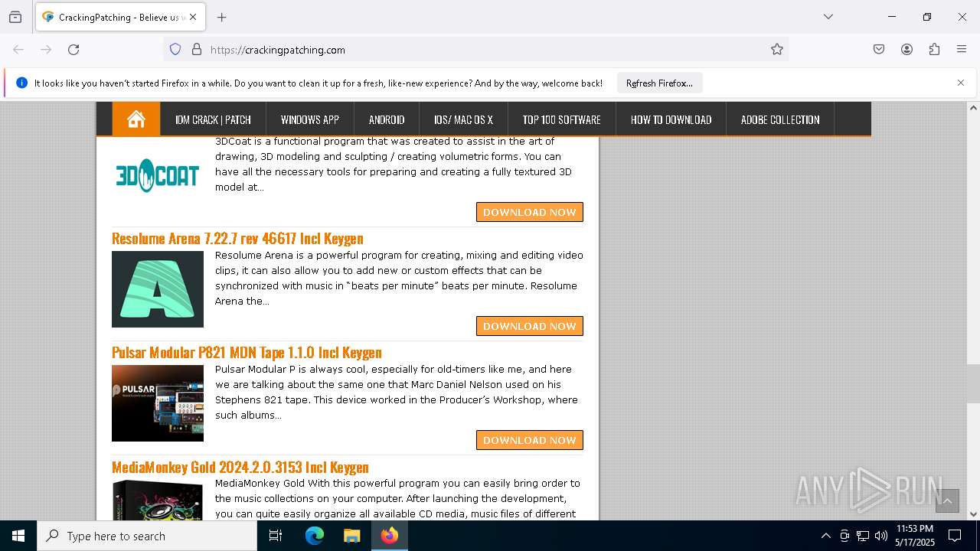Viewport: 980px width, 551px height.
Task: Open the Firefox account icon
Action: tap(906, 49)
